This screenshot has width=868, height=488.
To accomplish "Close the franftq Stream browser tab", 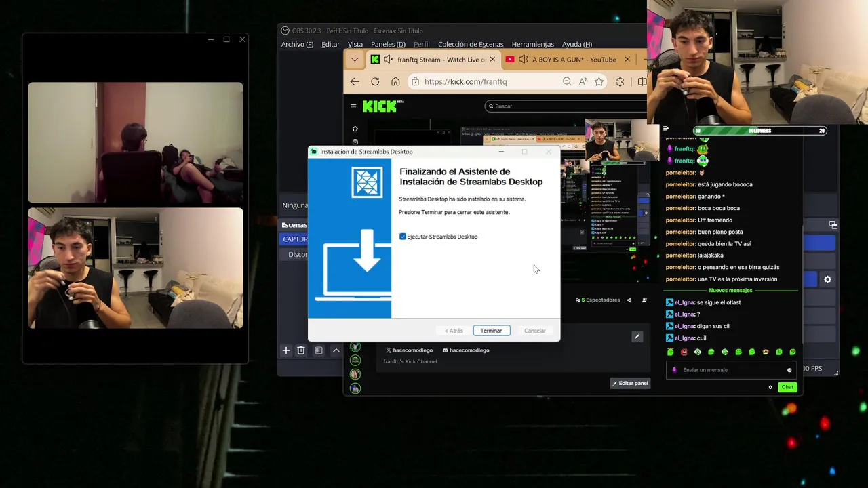I will pos(492,60).
